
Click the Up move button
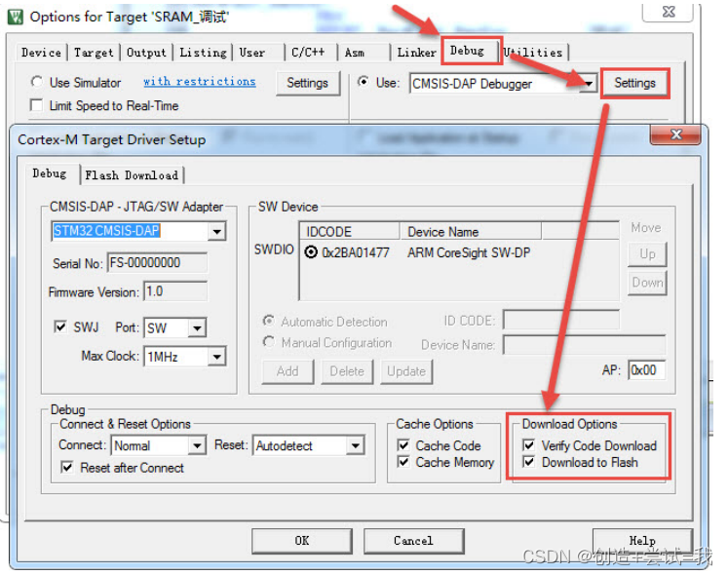point(647,254)
